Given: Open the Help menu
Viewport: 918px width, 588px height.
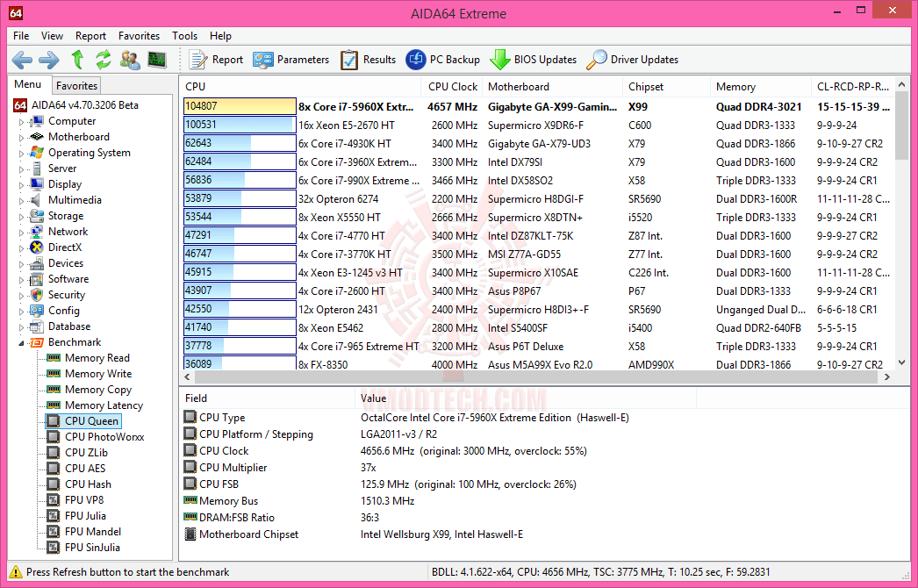Looking at the screenshot, I should coord(220,36).
